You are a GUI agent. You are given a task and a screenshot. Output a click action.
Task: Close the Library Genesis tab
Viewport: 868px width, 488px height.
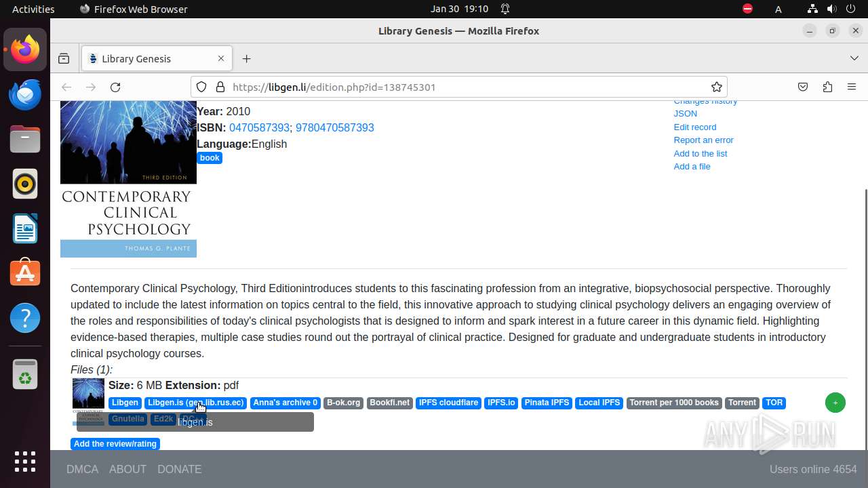pos(221,58)
